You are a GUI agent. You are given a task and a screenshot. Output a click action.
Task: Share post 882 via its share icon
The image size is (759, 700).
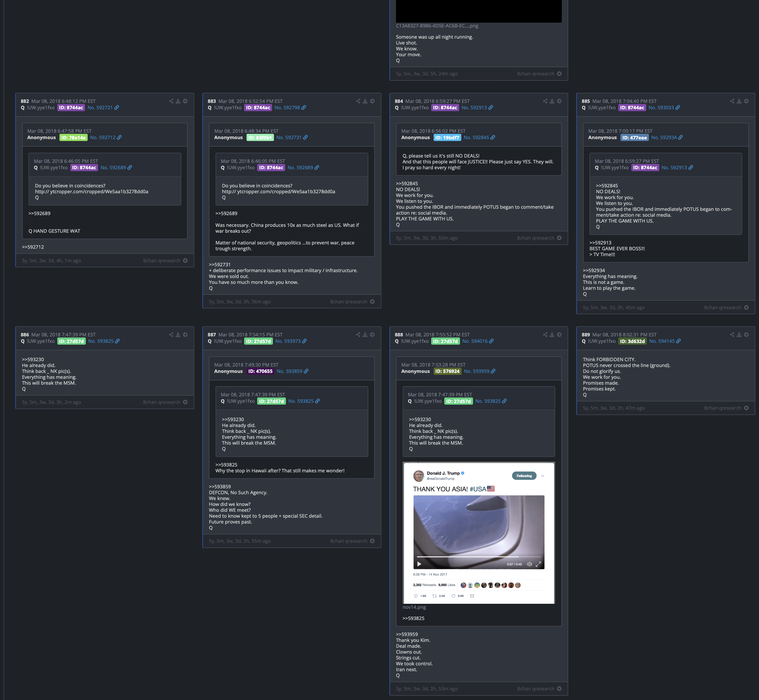click(171, 101)
